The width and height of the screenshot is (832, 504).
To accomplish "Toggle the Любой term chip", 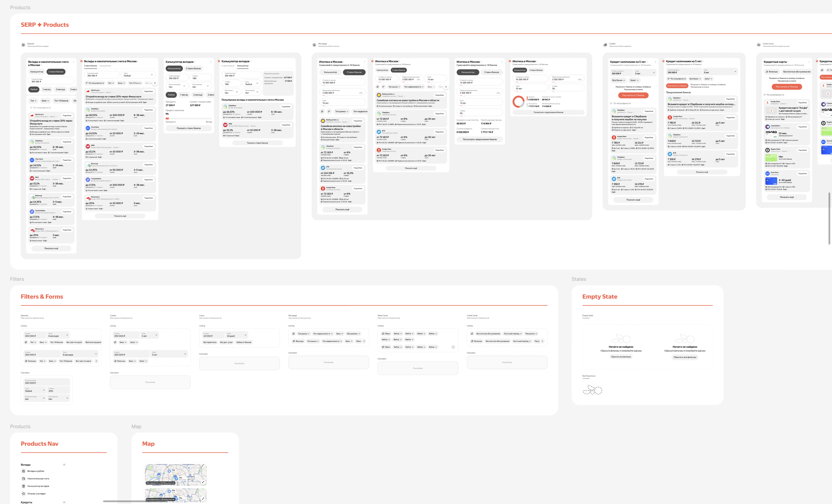I will pyautogui.click(x=171, y=95).
